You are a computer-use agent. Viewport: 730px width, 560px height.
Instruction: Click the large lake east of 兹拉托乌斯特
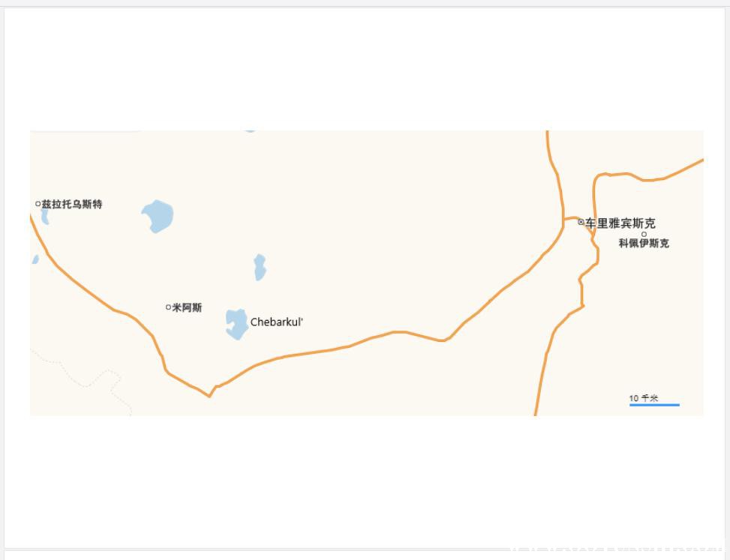tap(158, 217)
